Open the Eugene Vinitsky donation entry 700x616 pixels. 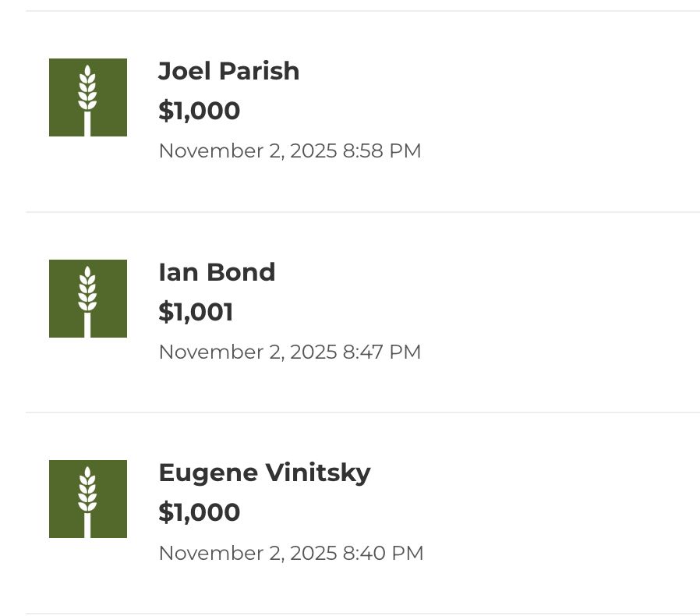tap(350, 511)
